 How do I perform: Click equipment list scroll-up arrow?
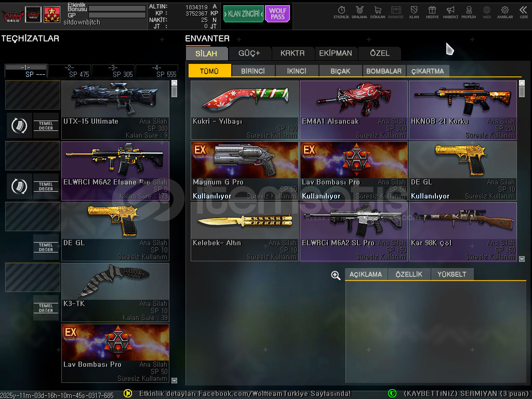click(175, 83)
